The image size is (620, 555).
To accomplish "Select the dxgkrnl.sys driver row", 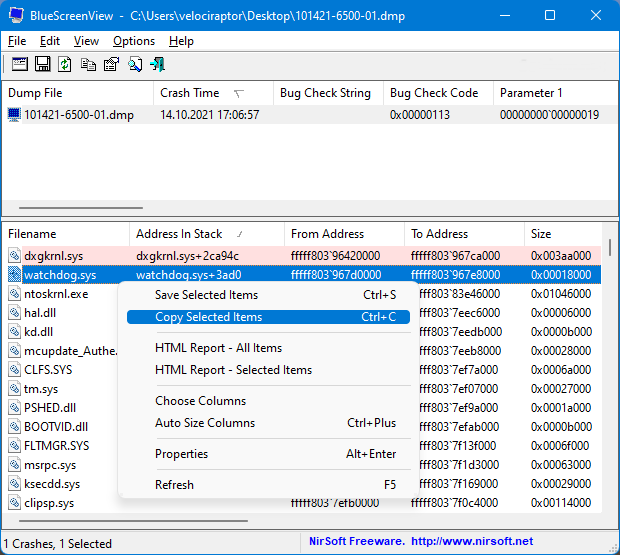I will (54, 256).
